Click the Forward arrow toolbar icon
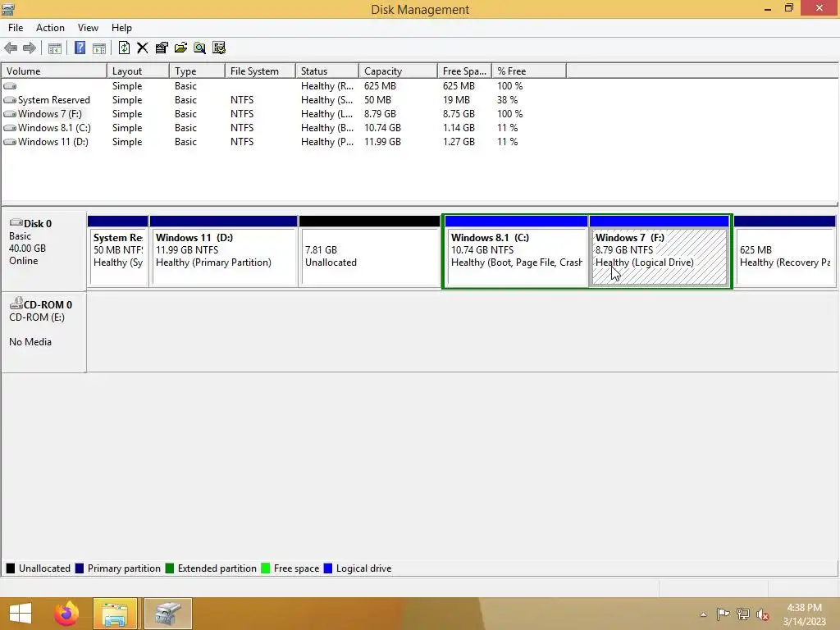This screenshot has width=840, height=630. coord(30,48)
